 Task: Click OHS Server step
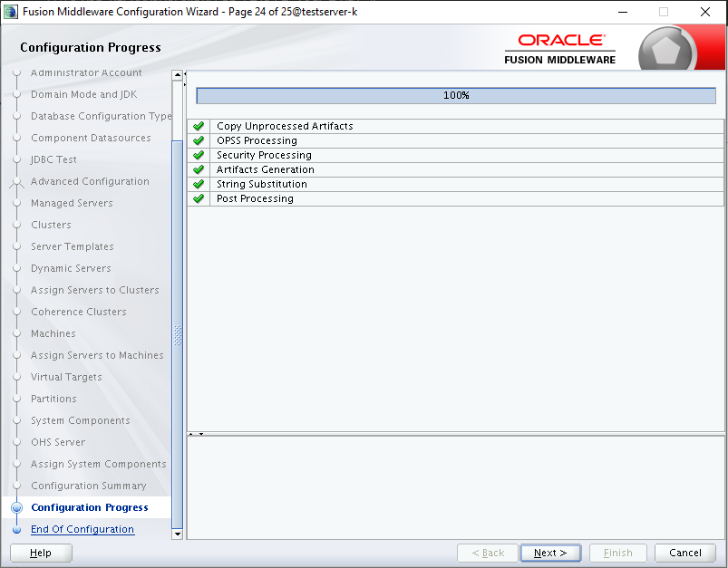coord(58,442)
